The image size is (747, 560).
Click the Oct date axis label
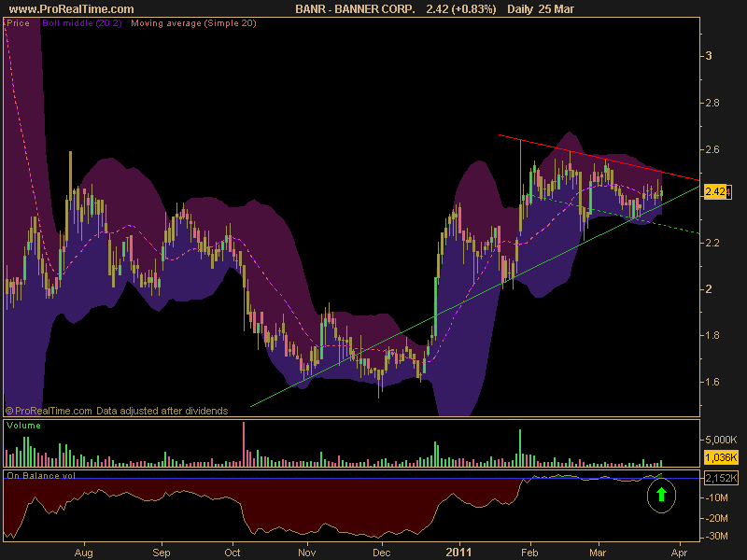(x=233, y=553)
